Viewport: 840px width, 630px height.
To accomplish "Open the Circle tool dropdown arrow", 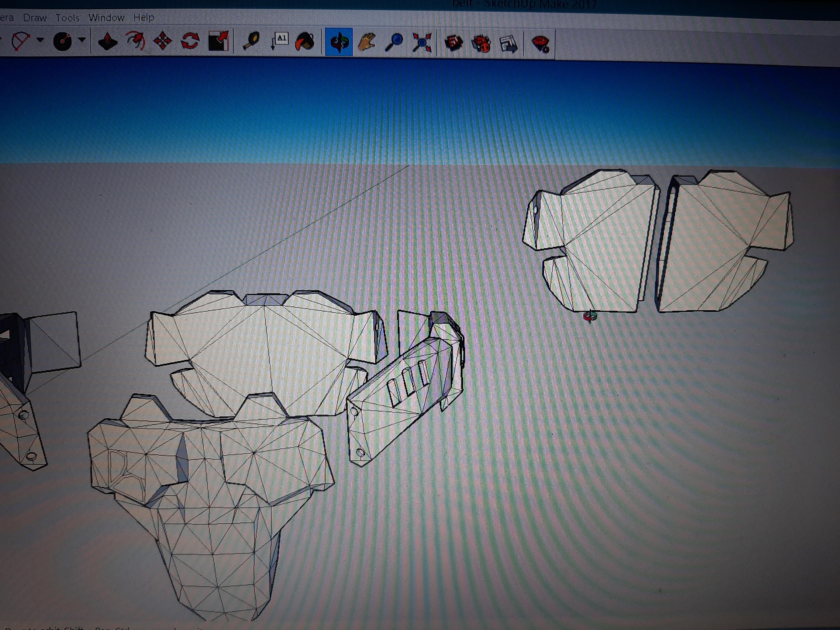I will pos(82,40).
